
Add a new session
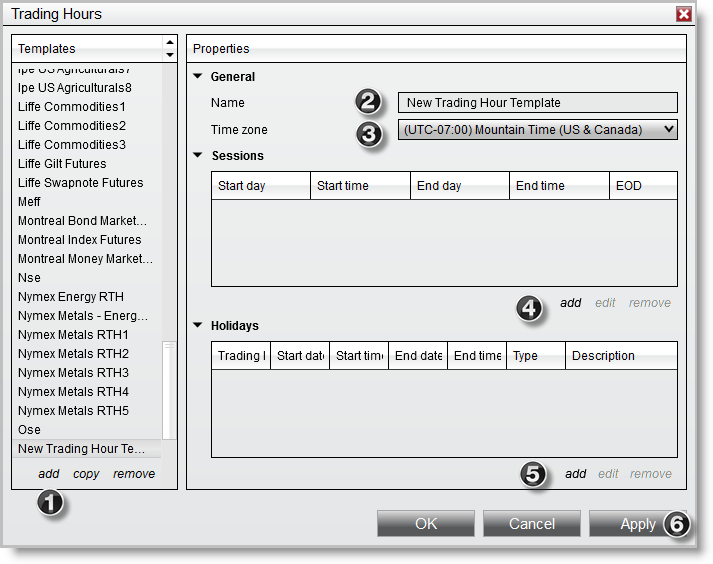[570, 303]
